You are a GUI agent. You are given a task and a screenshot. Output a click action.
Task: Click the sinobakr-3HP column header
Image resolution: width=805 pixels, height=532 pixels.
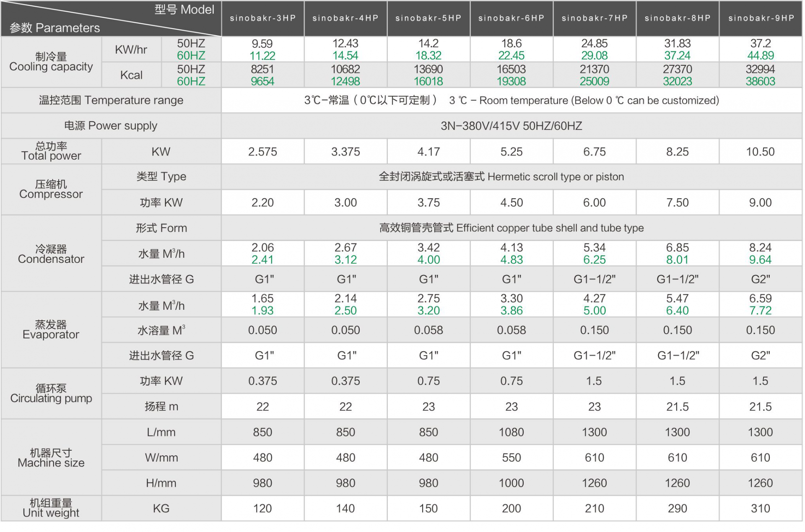263,18
